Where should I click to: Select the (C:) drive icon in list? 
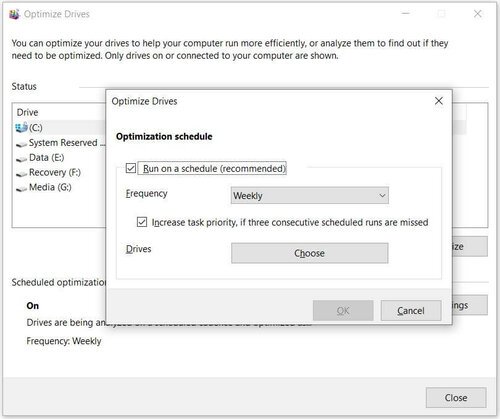[x=21, y=127]
